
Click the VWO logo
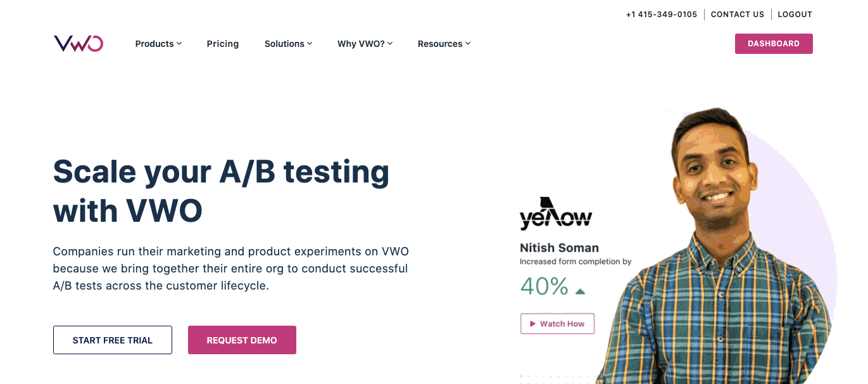point(79,44)
